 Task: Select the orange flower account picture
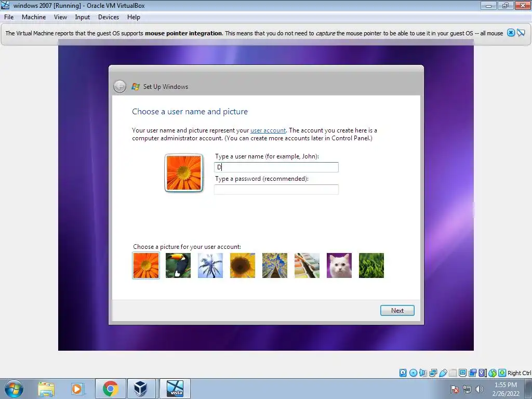pos(146,265)
